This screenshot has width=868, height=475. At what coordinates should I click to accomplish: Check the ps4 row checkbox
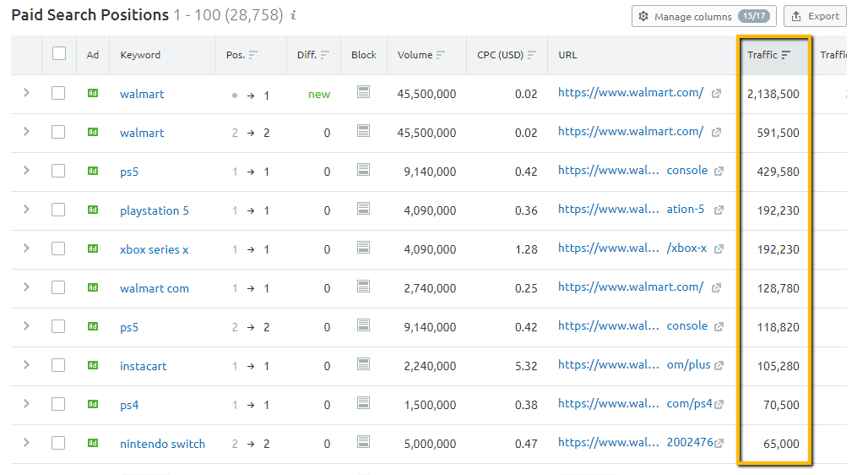tap(58, 403)
